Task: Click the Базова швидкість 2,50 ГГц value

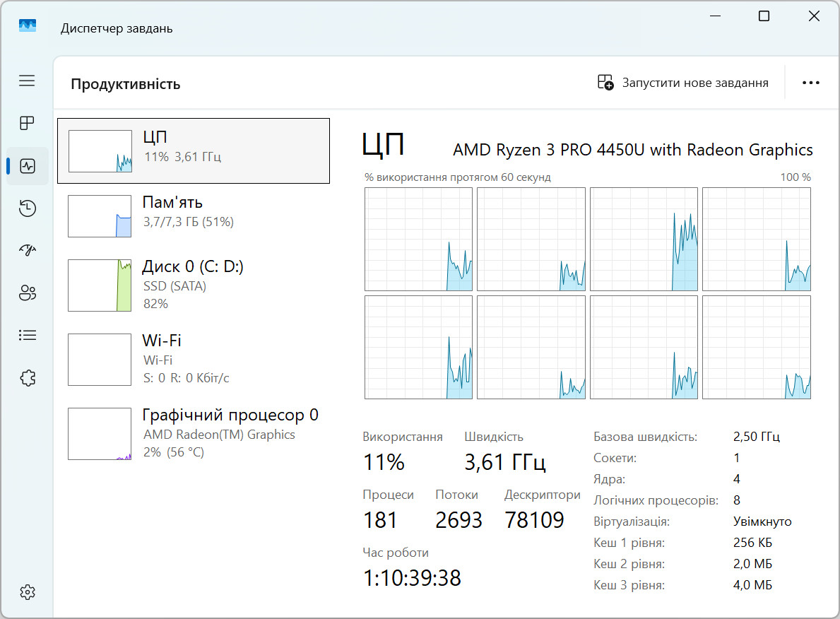Action: coord(757,437)
